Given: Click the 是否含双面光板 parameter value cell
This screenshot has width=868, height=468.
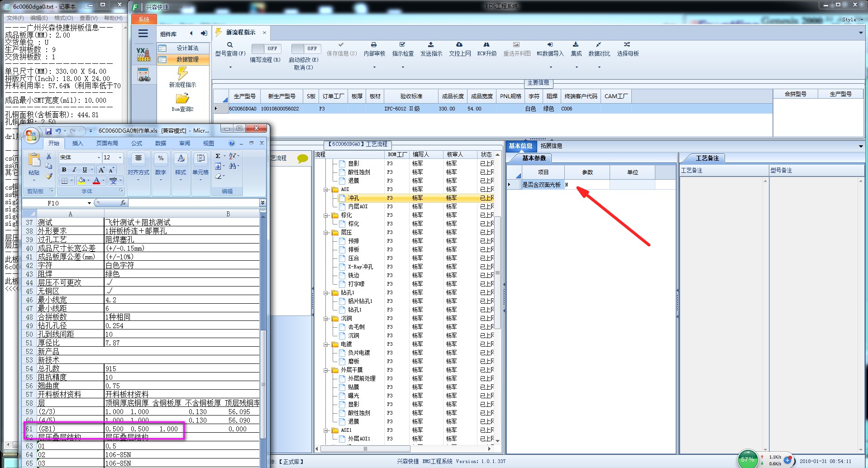Looking at the screenshot, I should tap(587, 185).
